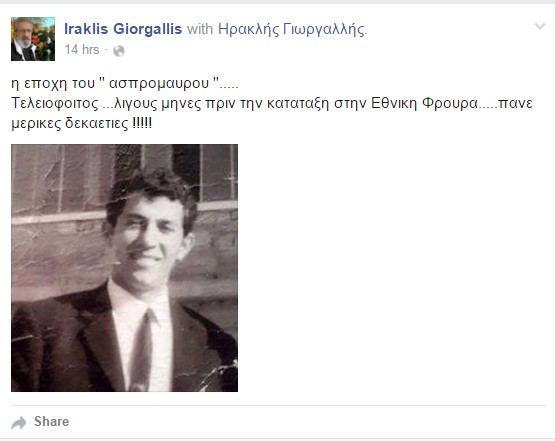This screenshot has width=555, height=441.
Task: Click the young man's face in photo
Action: click(x=149, y=237)
